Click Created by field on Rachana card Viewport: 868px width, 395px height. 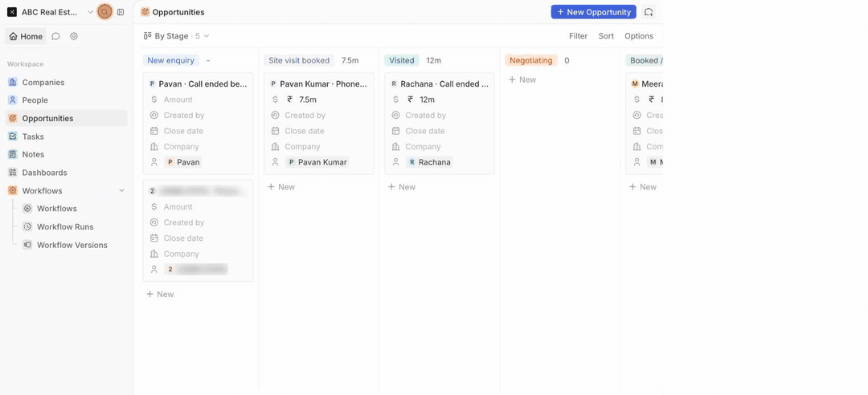coord(426,115)
